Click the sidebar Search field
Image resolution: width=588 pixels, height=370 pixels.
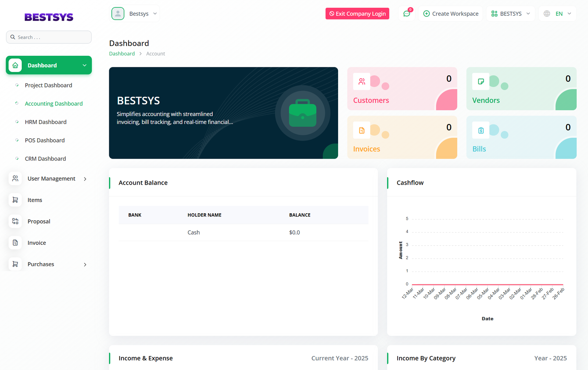point(49,37)
